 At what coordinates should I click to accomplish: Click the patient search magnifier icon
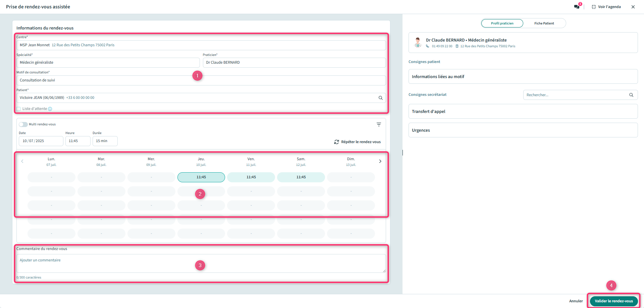tap(380, 98)
